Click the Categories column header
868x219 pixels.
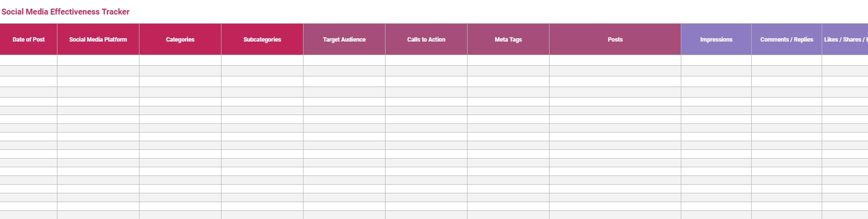pos(180,39)
